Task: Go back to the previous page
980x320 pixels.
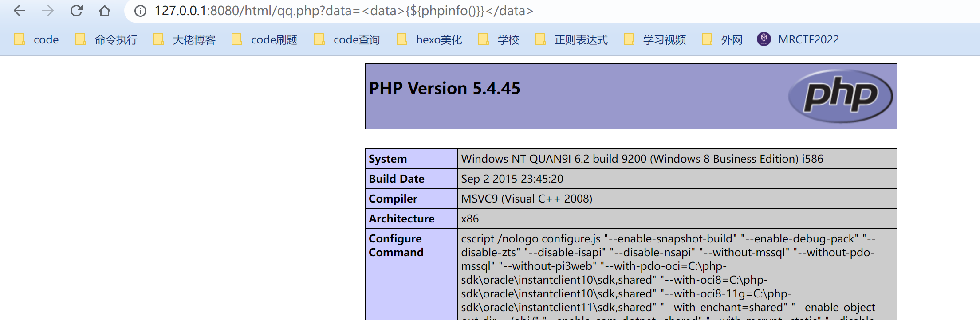Action: pos(20,11)
